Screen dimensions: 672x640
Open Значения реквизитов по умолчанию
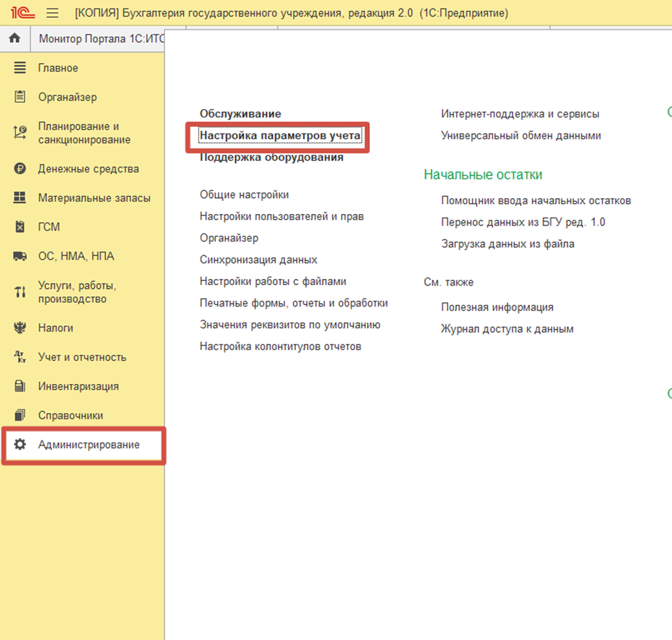(x=290, y=324)
